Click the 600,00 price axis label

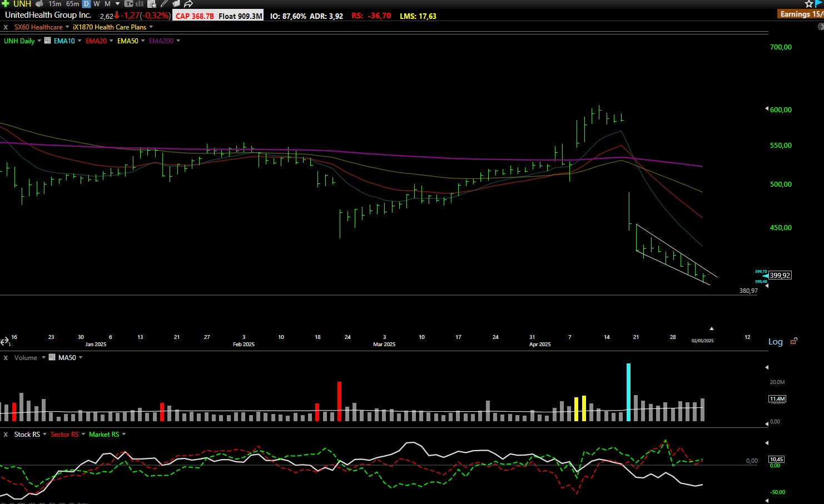click(781, 109)
